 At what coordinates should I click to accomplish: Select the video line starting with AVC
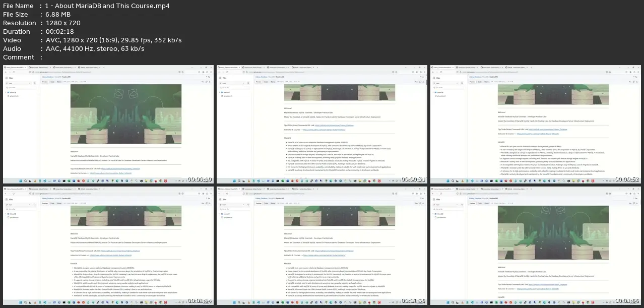(113, 40)
